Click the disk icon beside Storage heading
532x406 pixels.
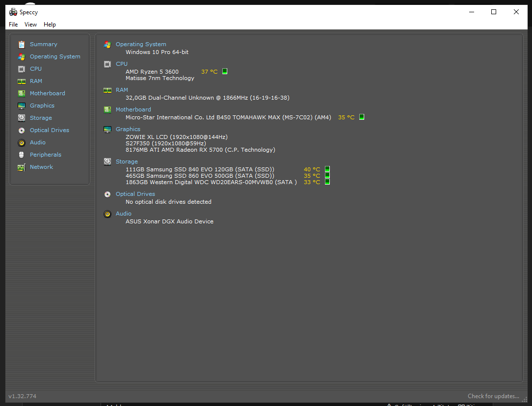[x=107, y=162]
